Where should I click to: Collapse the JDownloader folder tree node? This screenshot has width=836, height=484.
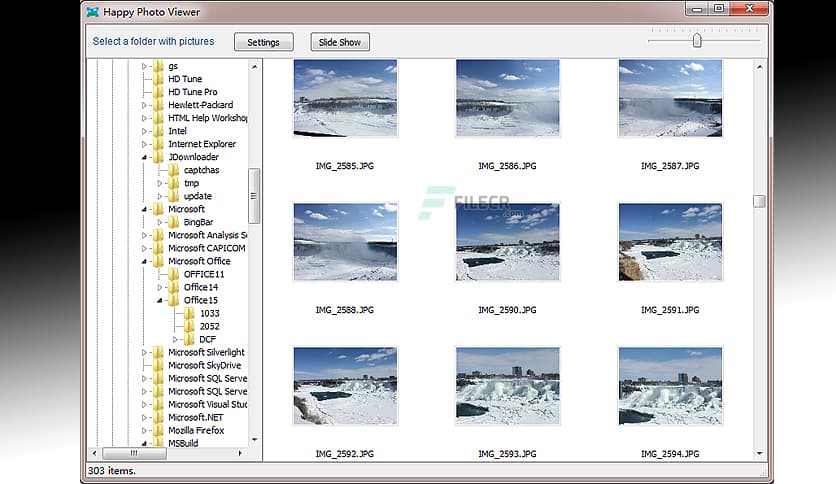pos(145,157)
